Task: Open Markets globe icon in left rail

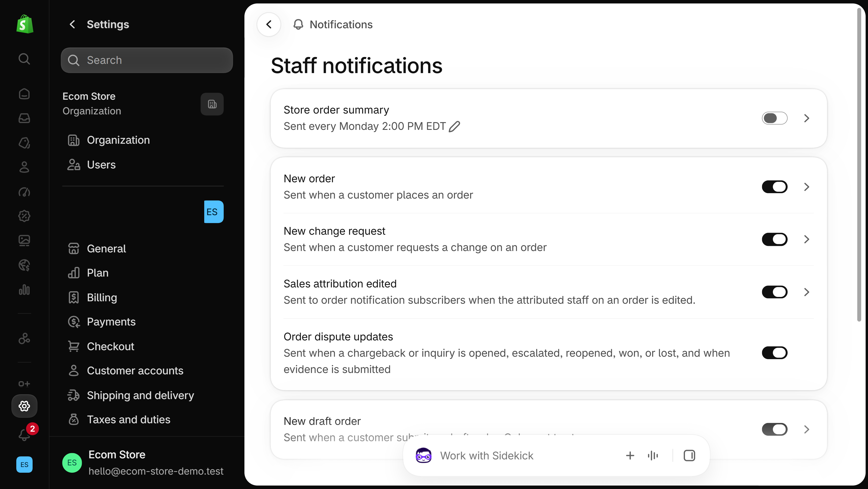Action: (x=24, y=265)
